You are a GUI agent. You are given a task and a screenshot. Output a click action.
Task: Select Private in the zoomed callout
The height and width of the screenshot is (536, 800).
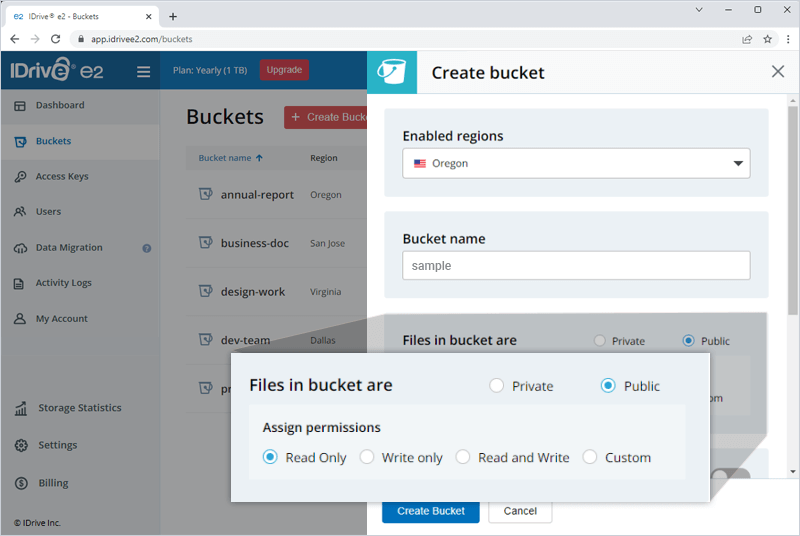(x=496, y=386)
